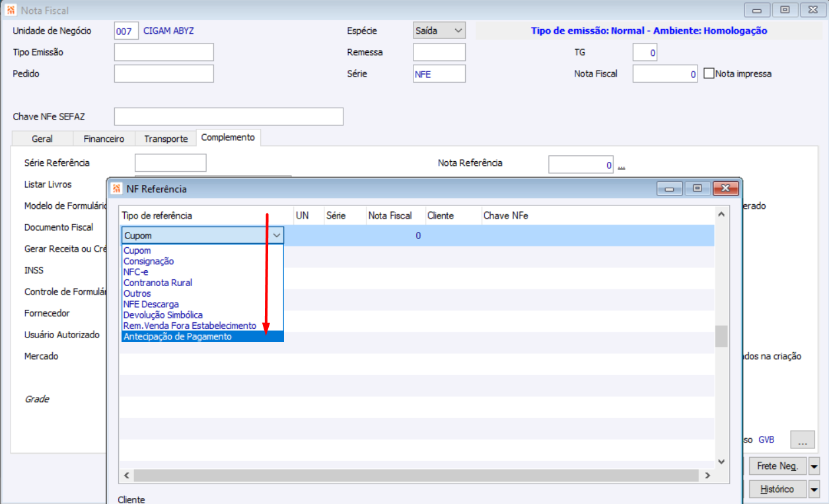The image size is (829, 504).
Task: Focus the Nota Fiscal number field
Action: pos(665,74)
